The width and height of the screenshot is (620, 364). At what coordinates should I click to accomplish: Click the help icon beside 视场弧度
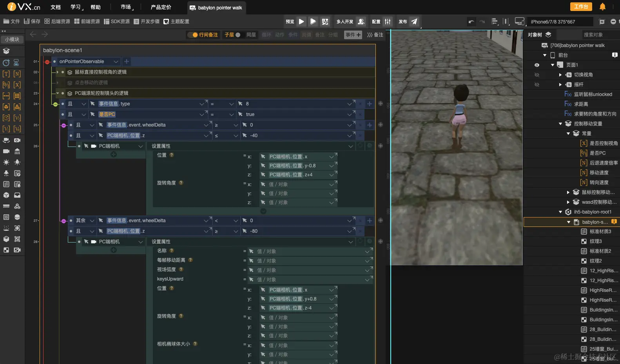click(x=181, y=269)
